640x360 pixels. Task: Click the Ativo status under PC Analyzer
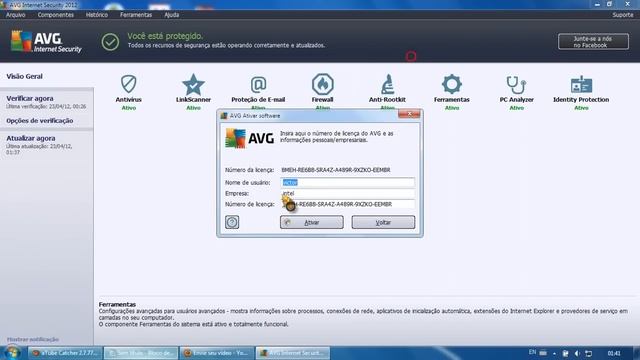(516, 108)
